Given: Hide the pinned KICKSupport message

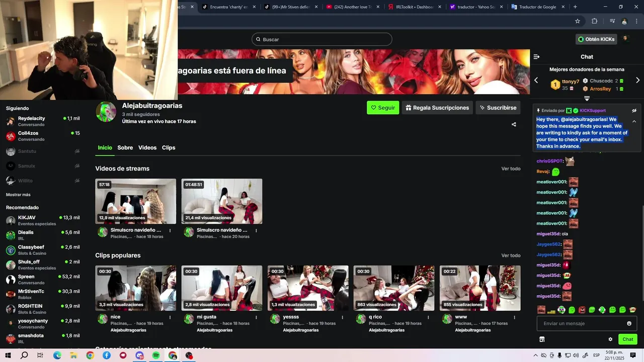Looking at the screenshot, I should click(x=634, y=111).
